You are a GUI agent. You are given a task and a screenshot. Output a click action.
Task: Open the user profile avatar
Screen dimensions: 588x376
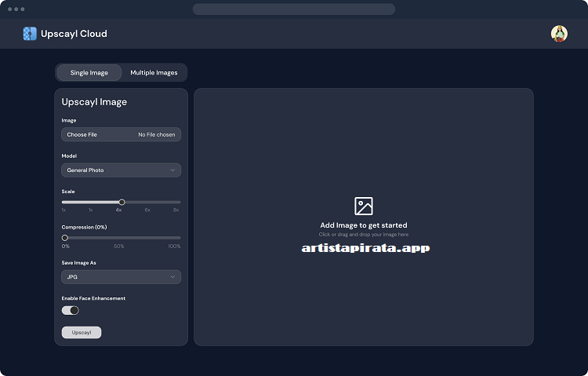click(559, 34)
